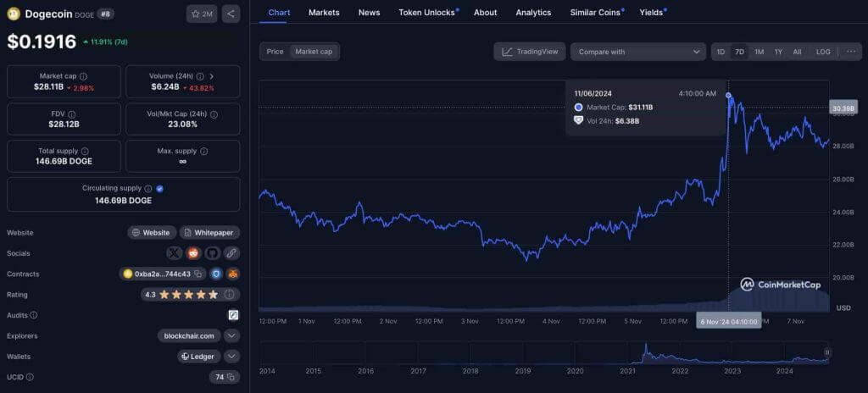Open Dogecoin X (Twitter) social link
Screen dimensions: 868x393
coord(175,253)
